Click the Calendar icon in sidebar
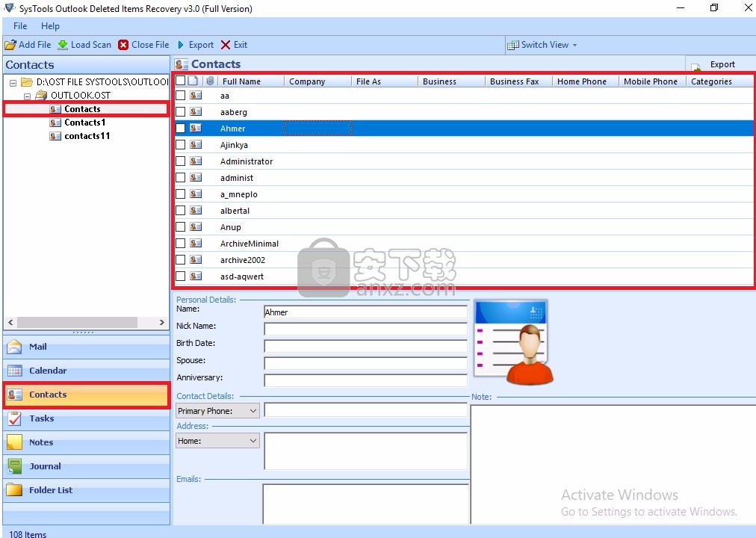 tap(14, 371)
